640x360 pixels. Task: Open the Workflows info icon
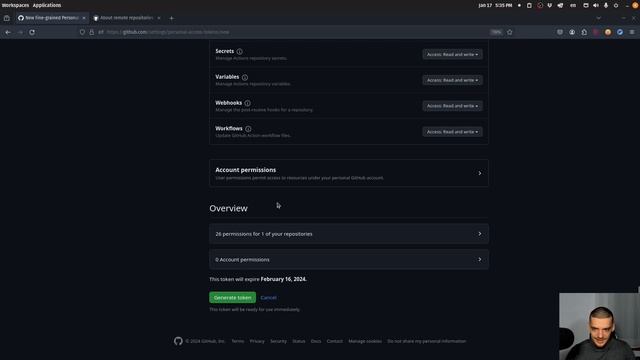(x=248, y=129)
